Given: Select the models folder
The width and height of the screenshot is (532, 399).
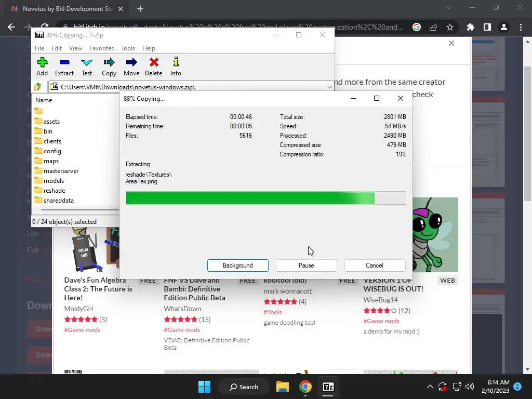Looking at the screenshot, I should pyautogui.click(x=49, y=180).
